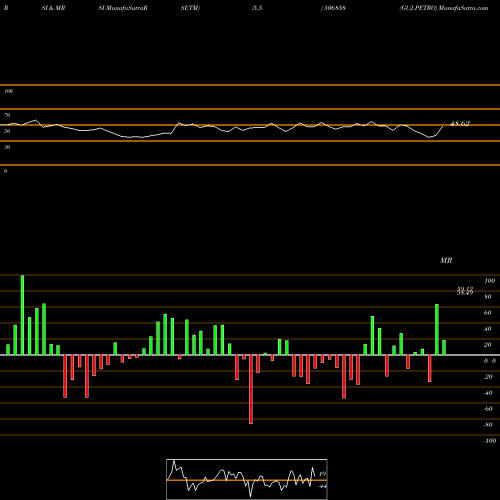Click the -20 label on MR axis

coord(488,377)
